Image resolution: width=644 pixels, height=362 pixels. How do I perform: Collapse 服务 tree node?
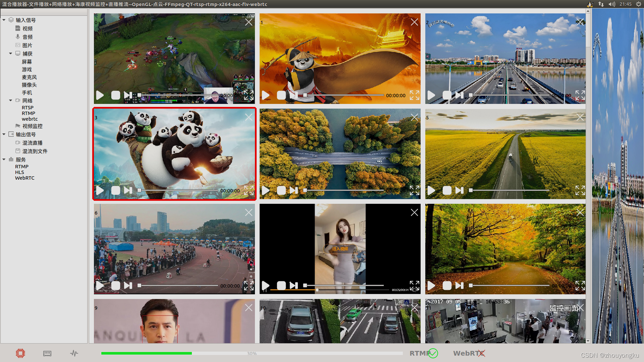coord(4,160)
